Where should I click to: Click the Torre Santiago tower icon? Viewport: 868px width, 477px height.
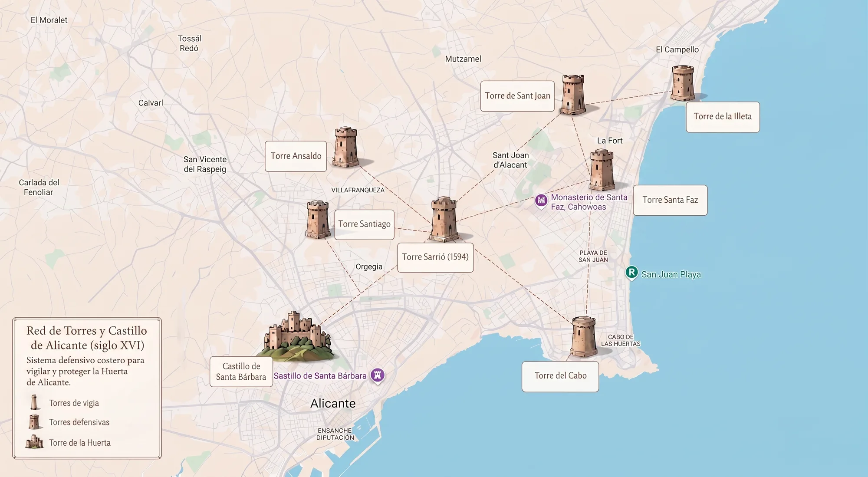[318, 219]
